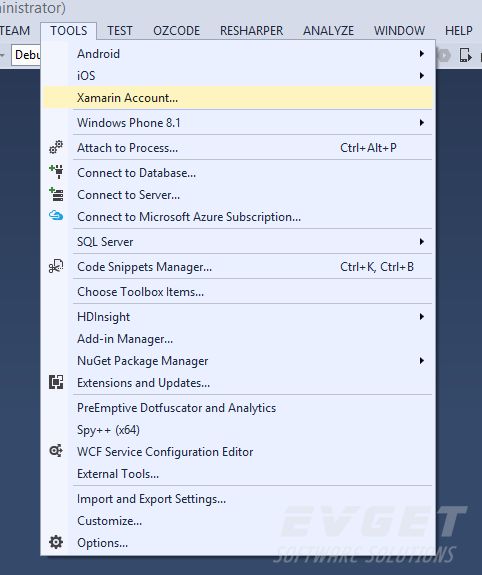Expand the SQL Server submenu arrow
The width and height of the screenshot is (482, 575).
422,242
